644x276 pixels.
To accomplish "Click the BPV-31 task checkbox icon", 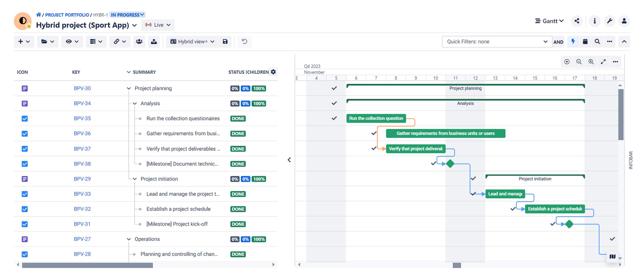I will [x=25, y=224].
